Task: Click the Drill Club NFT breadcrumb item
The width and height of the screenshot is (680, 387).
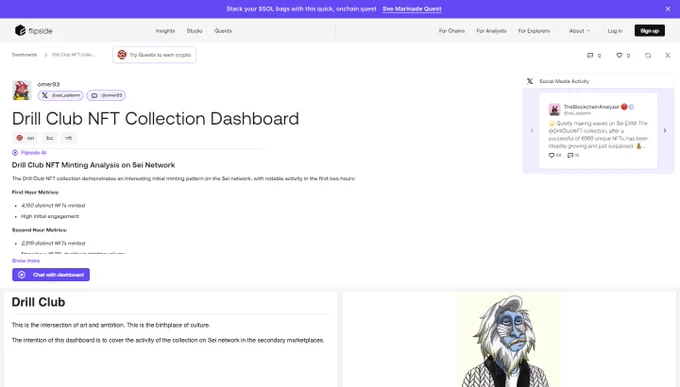Action: click(x=72, y=55)
